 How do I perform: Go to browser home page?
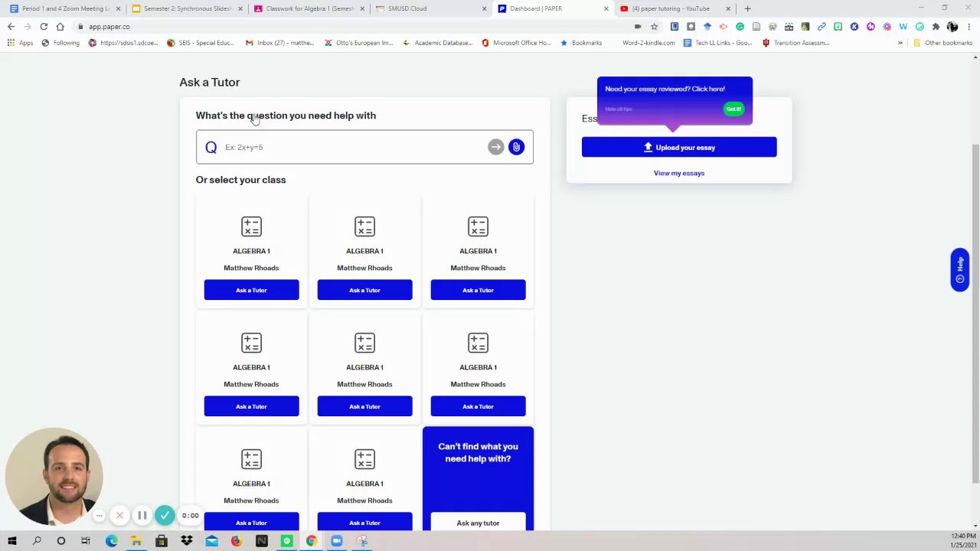[x=60, y=27]
